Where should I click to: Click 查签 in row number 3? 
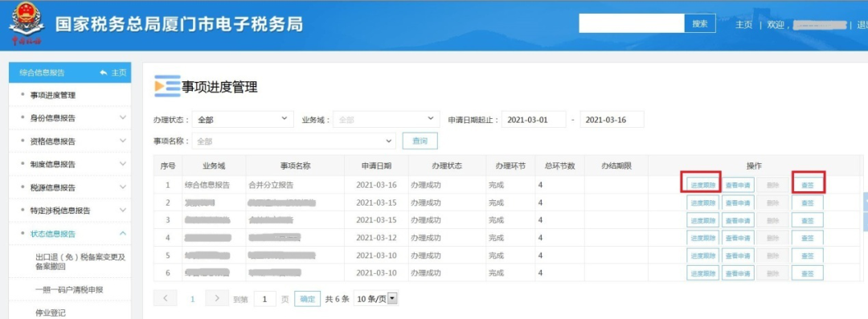pos(808,220)
